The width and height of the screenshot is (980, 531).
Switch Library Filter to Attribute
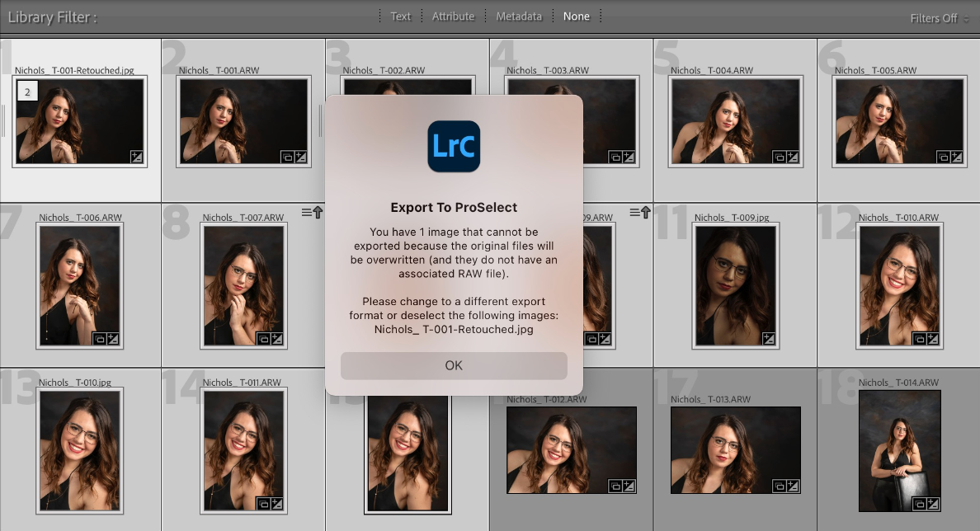click(x=453, y=16)
